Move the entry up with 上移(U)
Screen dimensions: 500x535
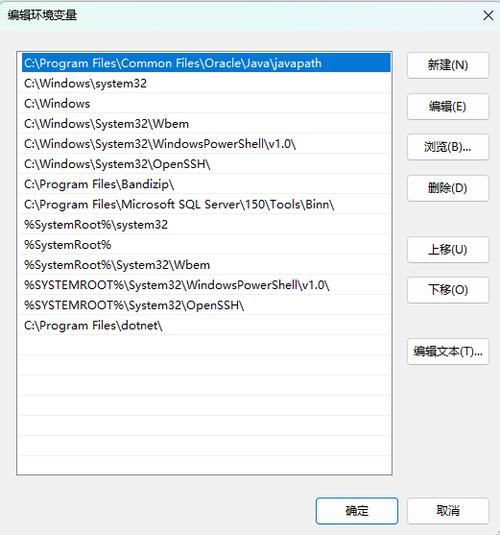(x=448, y=249)
